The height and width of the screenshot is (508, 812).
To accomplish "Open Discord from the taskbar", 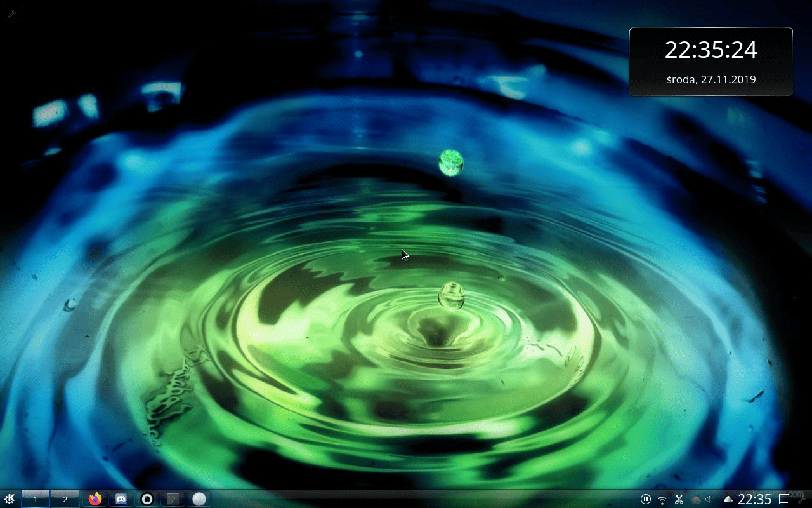I will pos(121,499).
